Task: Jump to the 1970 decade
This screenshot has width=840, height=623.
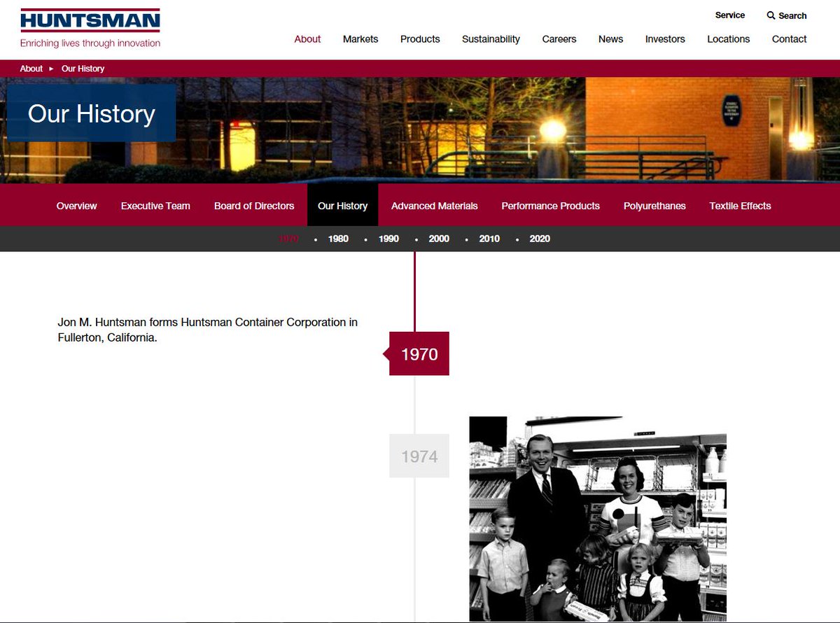Action: 288,239
